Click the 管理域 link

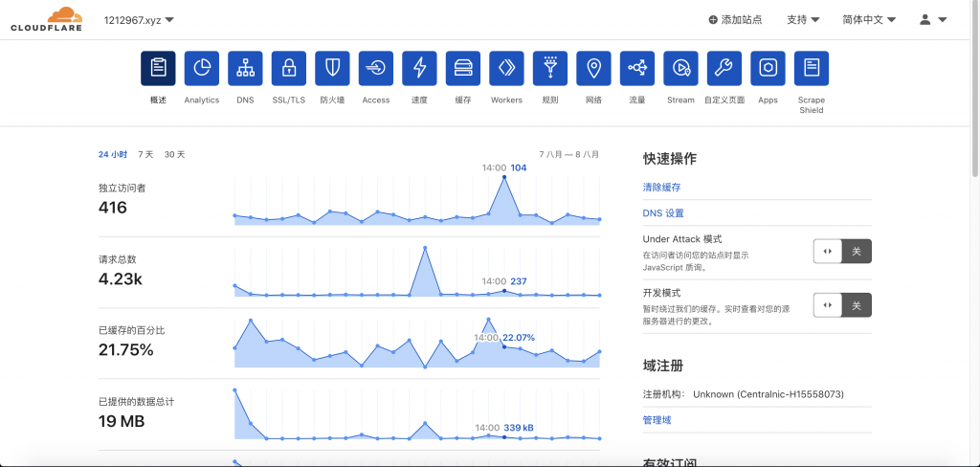(x=657, y=419)
